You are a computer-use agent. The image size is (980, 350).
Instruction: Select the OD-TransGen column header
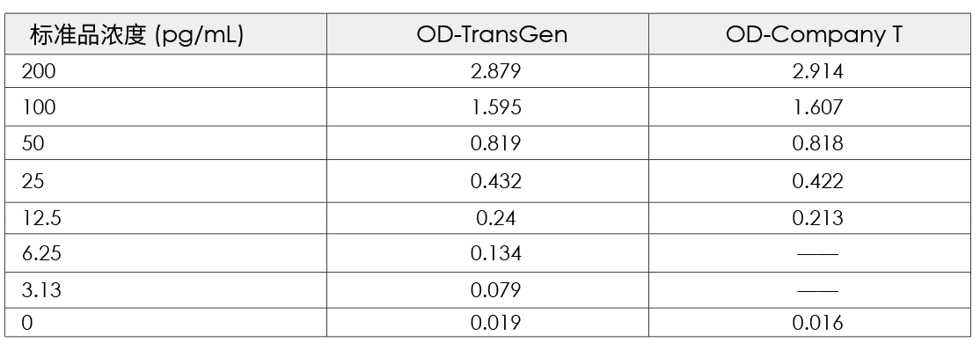click(x=487, y=34)
